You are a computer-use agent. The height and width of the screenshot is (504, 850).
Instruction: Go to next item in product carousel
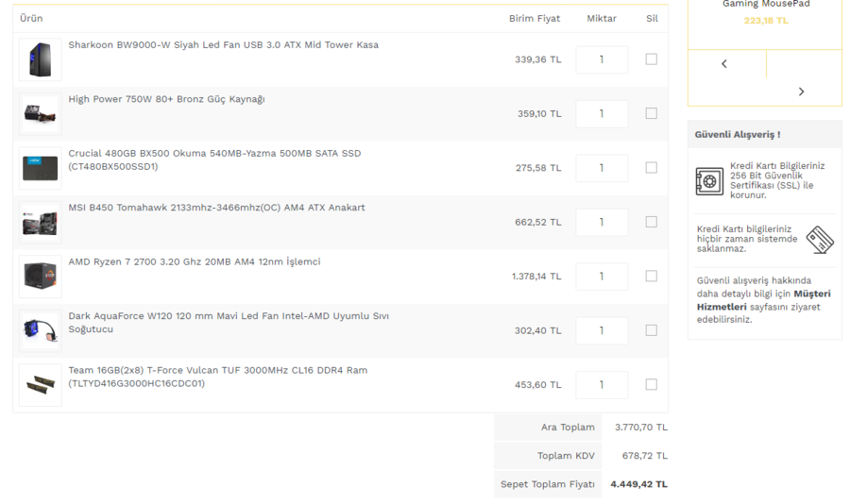coord(802,92)
